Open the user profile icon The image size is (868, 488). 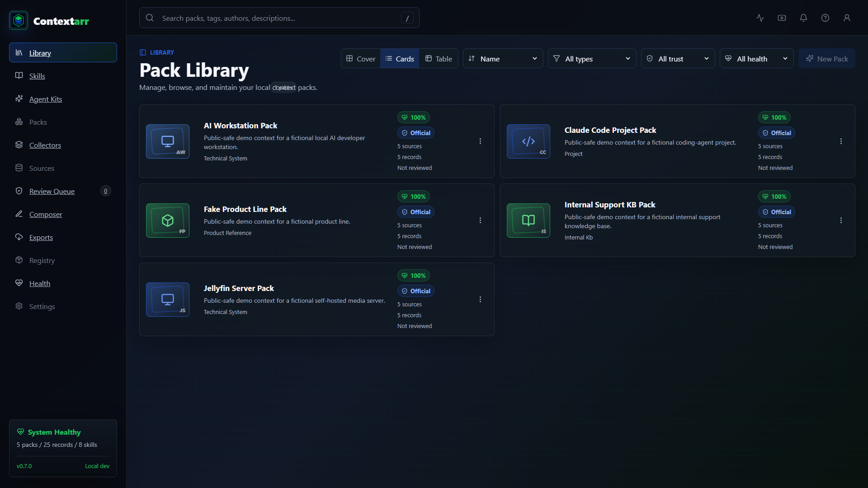[847, 18]
